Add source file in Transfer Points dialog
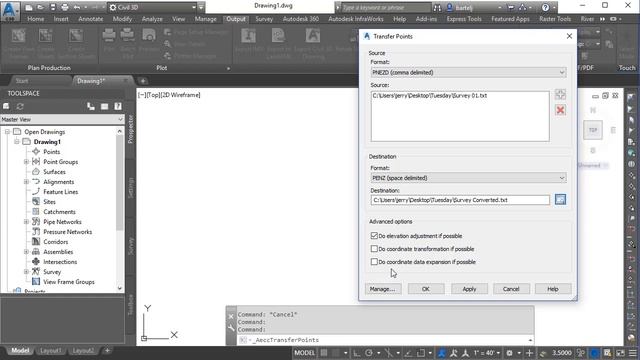This screenshot has width=640, height=360. [560, 95]
